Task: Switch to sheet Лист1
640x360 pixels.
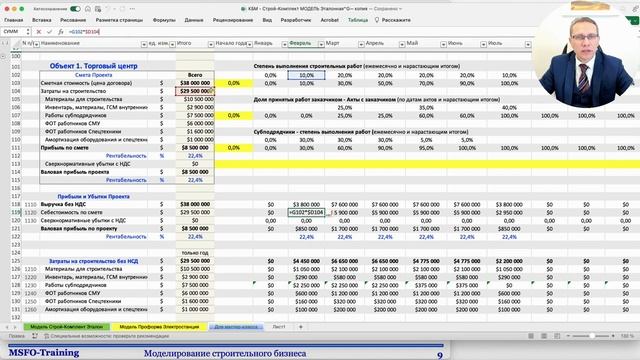Action: click(279, 327)
